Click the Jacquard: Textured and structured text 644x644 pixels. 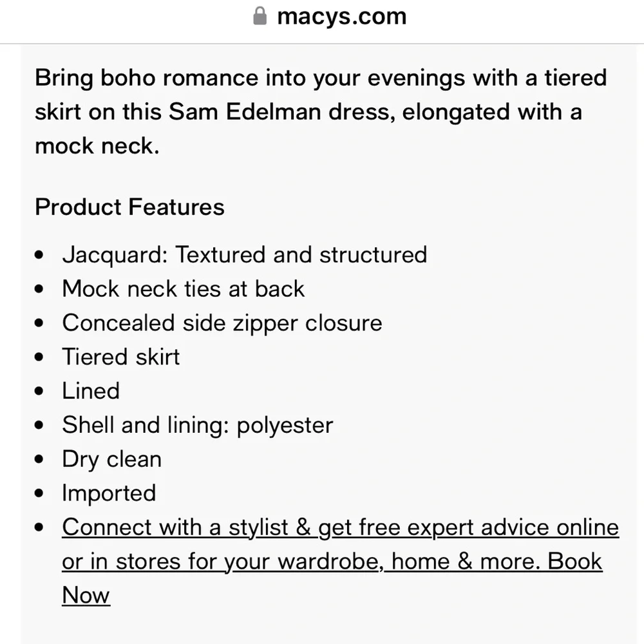point(245,254)
